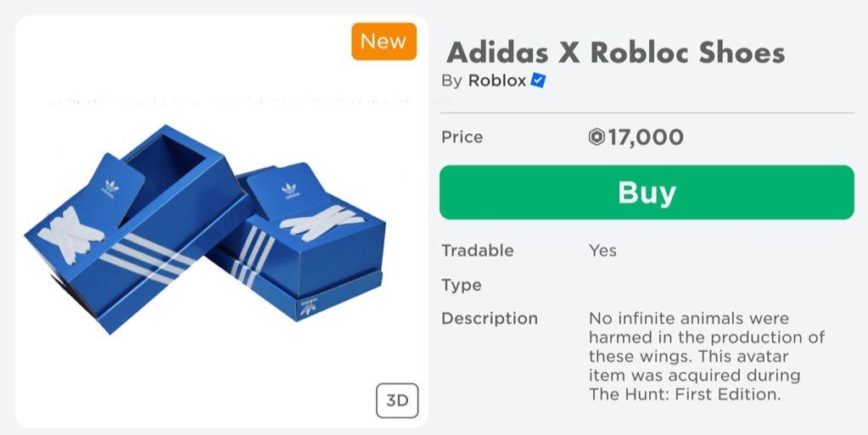Click the blue verified badge icon
The image size is (868, 435).
point(538,81)
